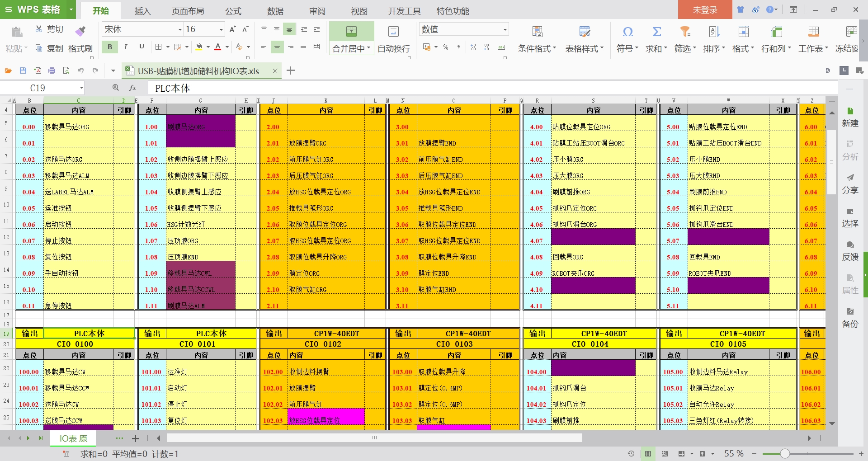The width and height of the screenshot is (868, 461).
Task: Click the paste clipboard icon
Action: (x=16, y=32)
